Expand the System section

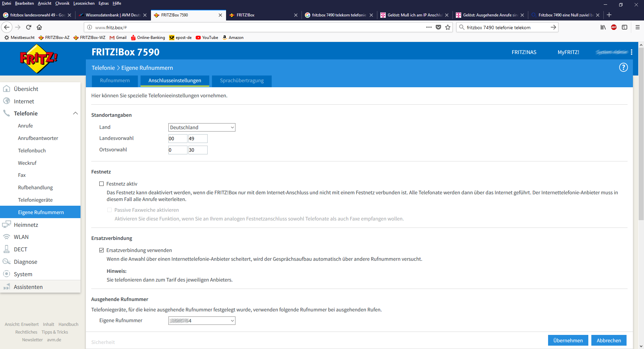[x=23, y=274]
